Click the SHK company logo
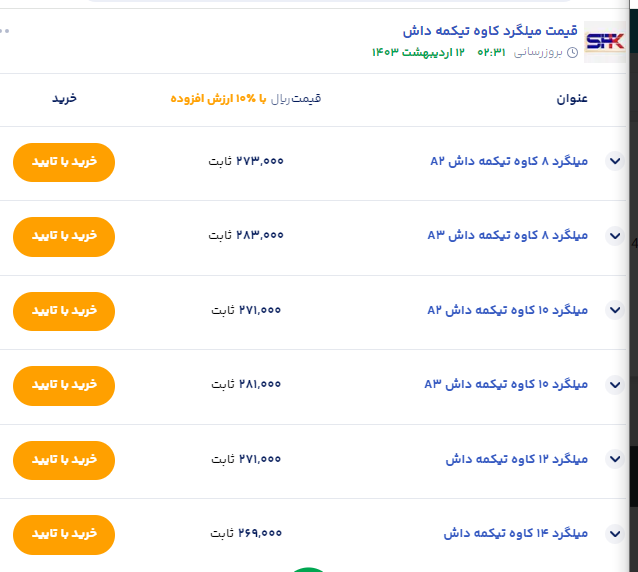 tap(604, 41)
